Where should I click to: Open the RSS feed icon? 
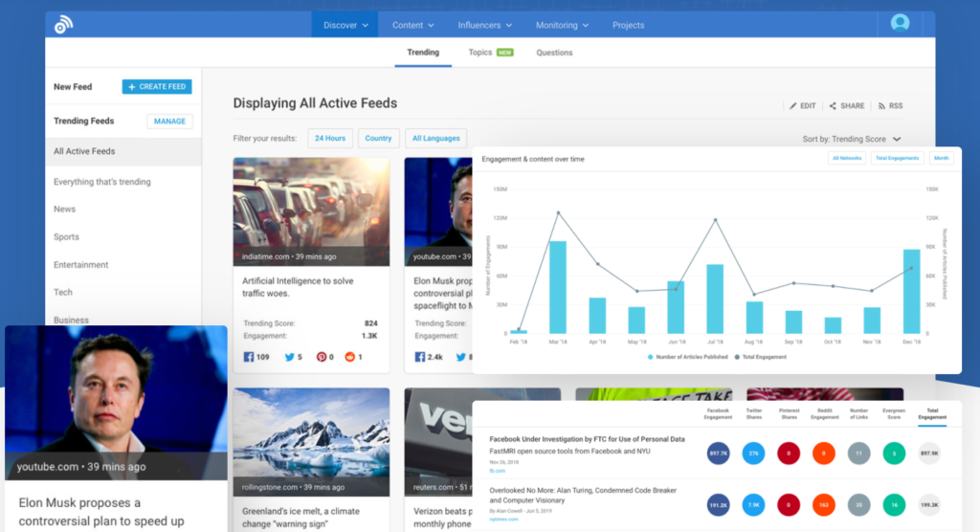881,106
